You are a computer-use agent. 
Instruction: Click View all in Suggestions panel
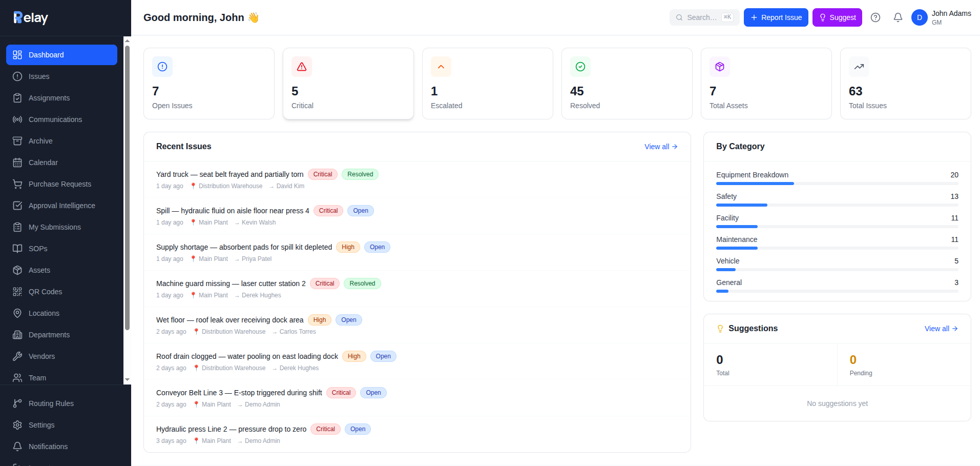(x=941, y=329)
